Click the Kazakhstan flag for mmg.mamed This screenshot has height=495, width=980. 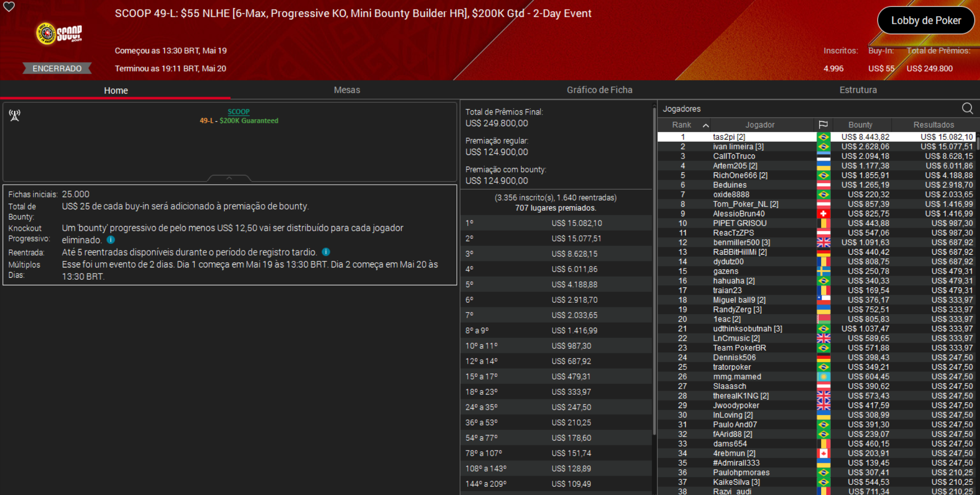click(823, 377)
